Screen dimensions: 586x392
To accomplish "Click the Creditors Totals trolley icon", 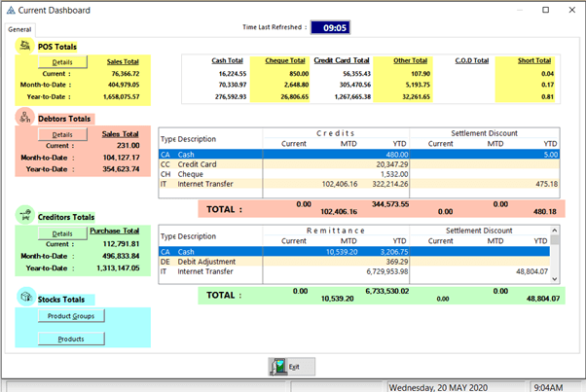I will click(25, 215).
